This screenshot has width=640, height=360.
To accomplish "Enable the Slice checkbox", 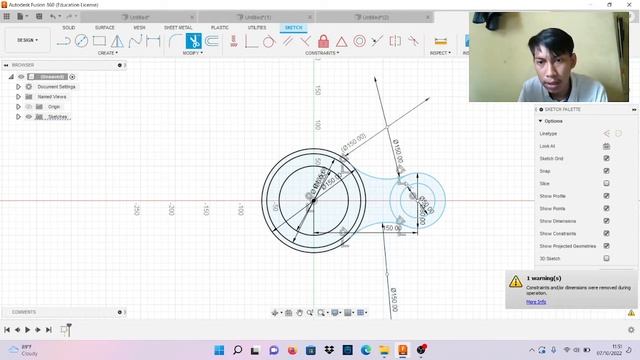I will pyautogui.click(x=607, y=183).
